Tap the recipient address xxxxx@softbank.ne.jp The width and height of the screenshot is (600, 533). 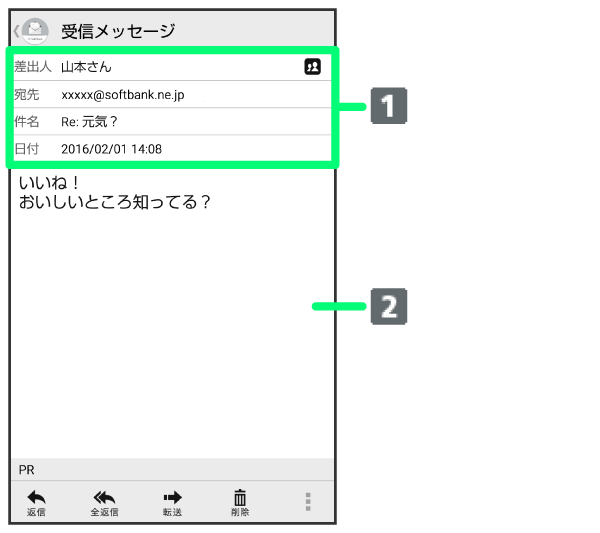point(122,95)
